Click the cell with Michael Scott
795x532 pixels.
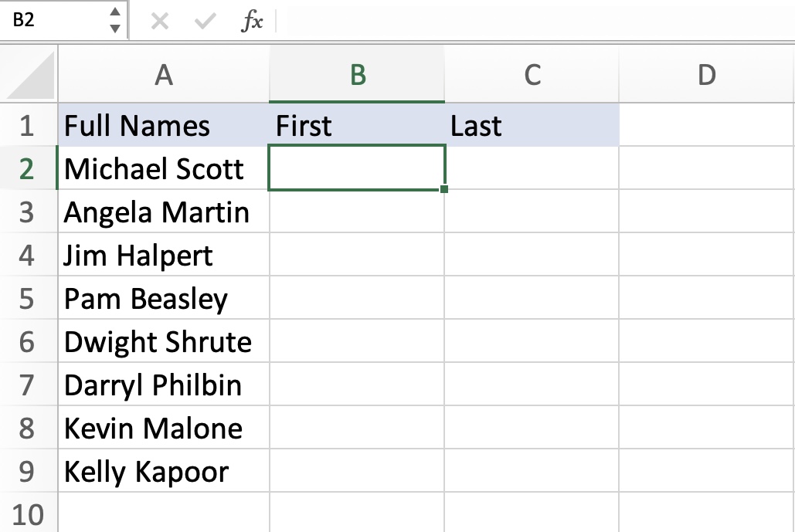click(x=163, y=168)
